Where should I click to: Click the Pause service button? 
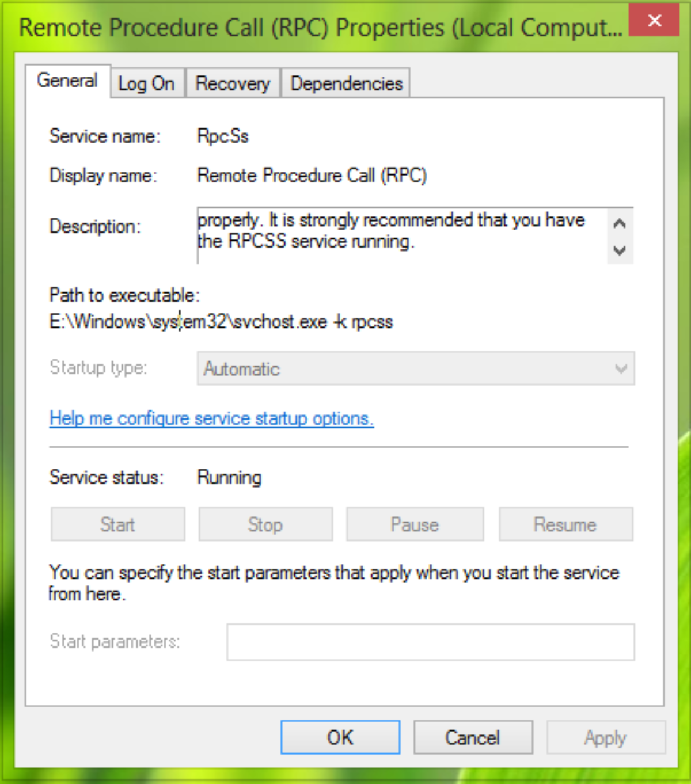[415, 524]
